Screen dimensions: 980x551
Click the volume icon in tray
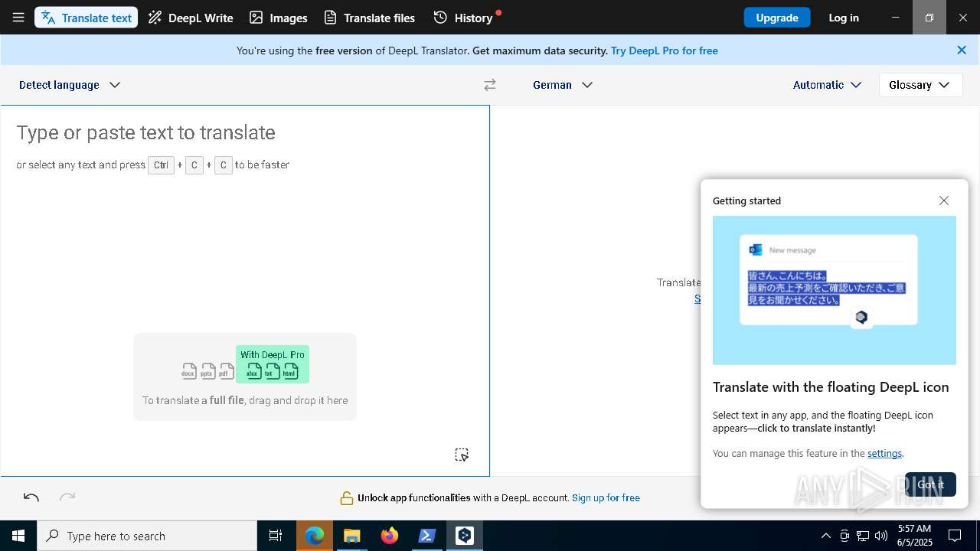[881, 536]
